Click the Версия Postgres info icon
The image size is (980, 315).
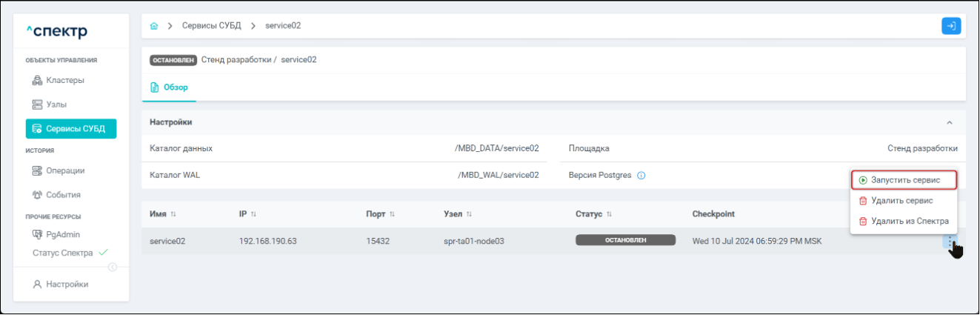click(x=641, y=176)
